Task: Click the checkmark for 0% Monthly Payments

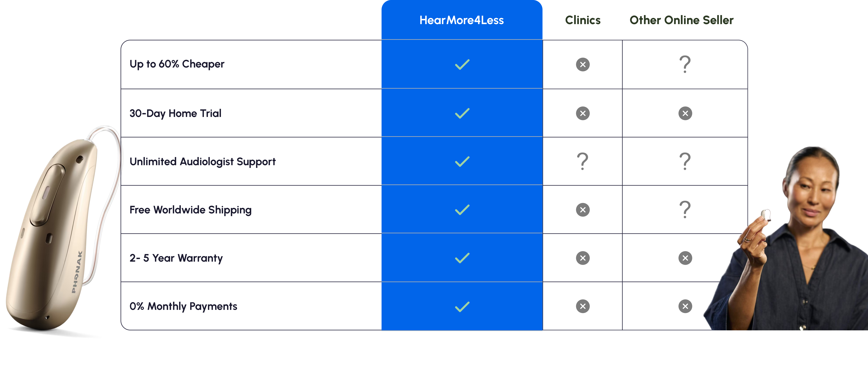Action: tap(462, 307)
